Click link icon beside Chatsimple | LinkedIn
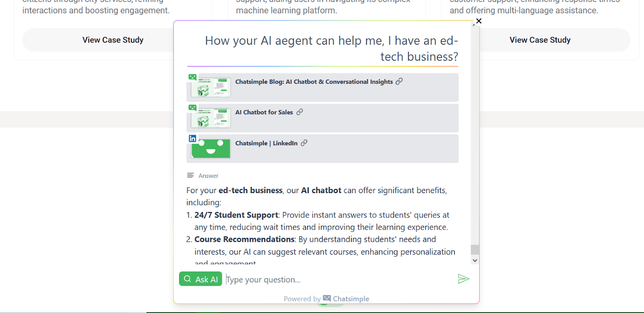Viewport: 644px width, 313px height. [x=304, y=143]
